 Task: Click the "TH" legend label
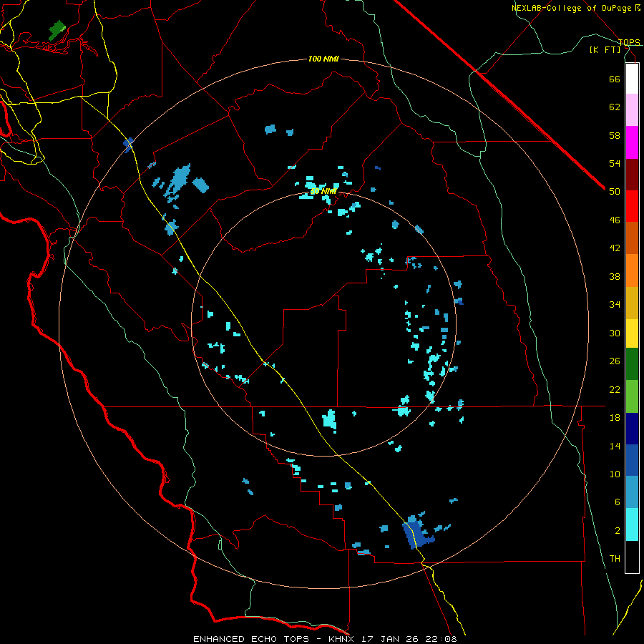click(615, 559)
